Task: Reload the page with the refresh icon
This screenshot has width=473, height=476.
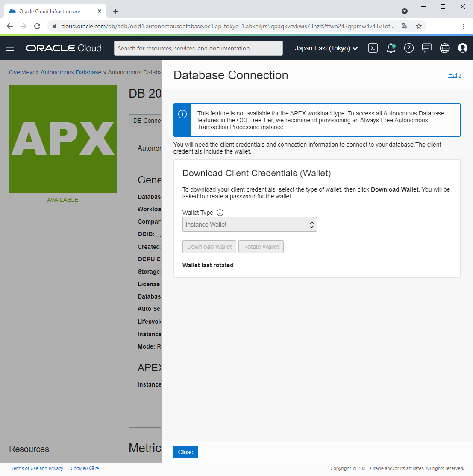Action: tap(37, 26)
